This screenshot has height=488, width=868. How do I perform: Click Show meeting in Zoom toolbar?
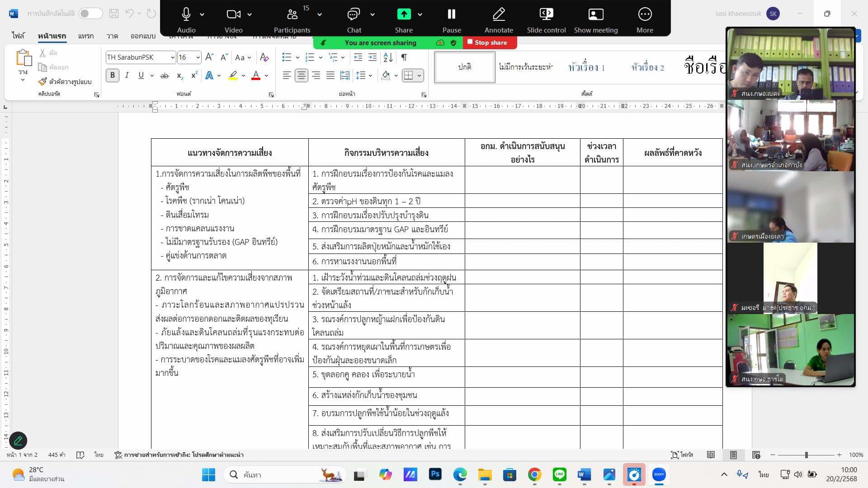pyautogui.click(x=596, y=20)
